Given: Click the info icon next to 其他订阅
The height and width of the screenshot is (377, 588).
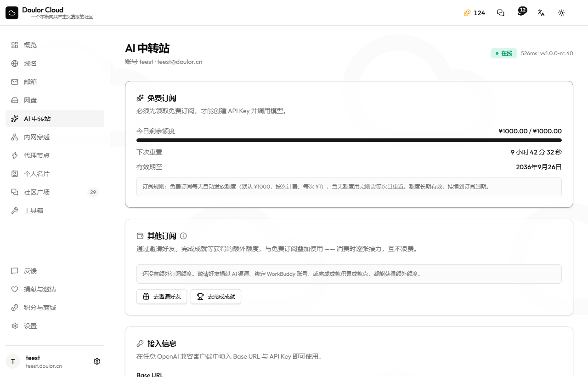Looking at the screenshot, I should [183, 236].
